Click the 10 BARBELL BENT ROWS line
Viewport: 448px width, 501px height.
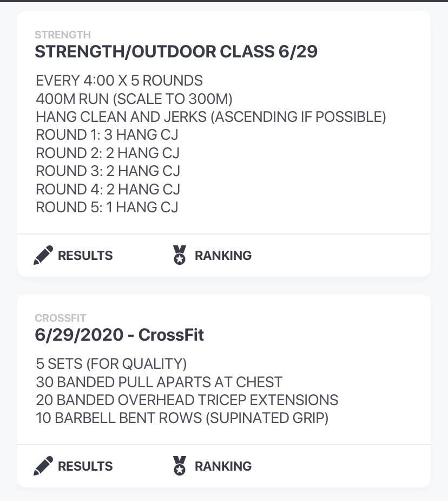pyautogui.click(x=182, y=419)
